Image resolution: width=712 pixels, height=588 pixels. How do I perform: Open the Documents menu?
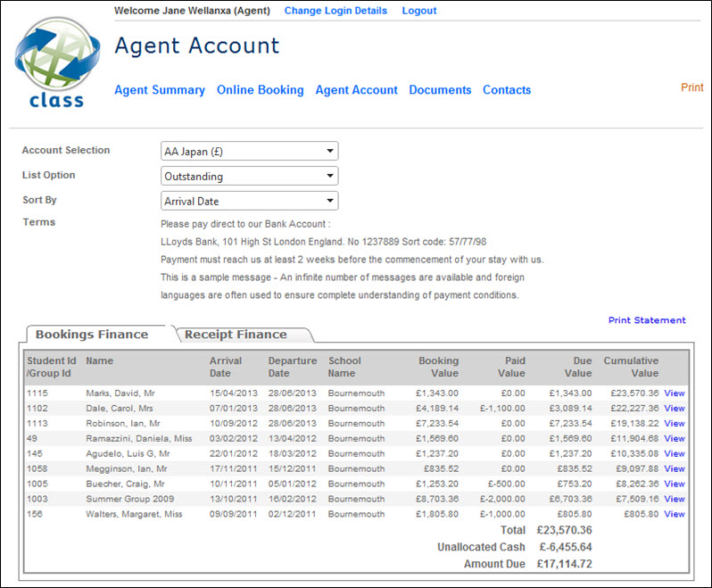point(440,90)
